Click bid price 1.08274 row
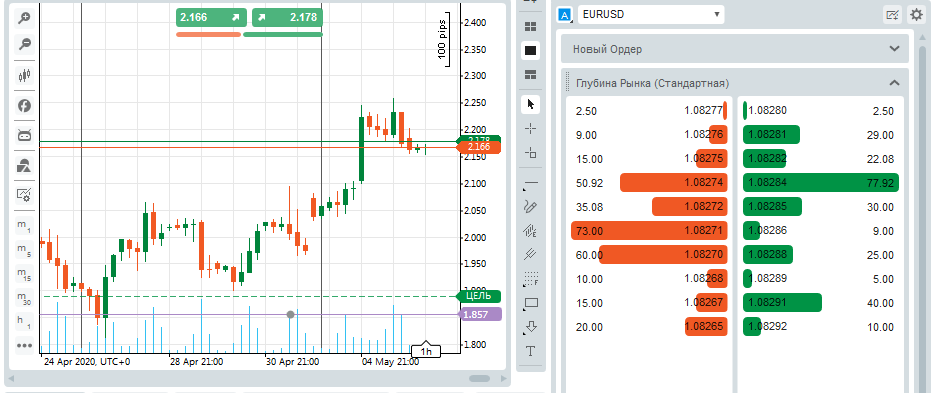935x393 pixels. (648, 183)
